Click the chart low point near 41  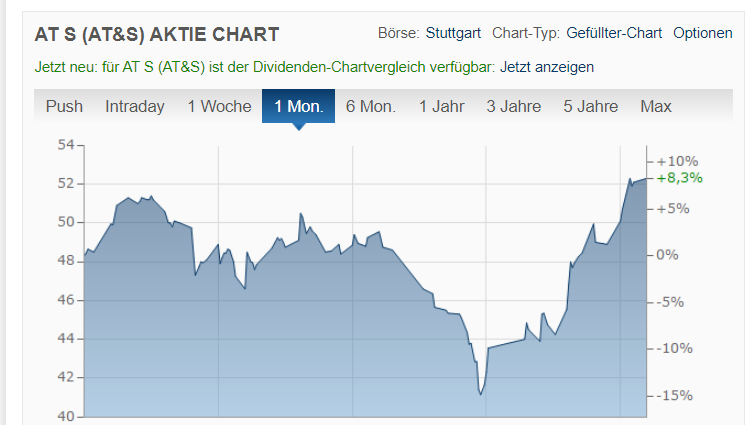tap(481, 394)
